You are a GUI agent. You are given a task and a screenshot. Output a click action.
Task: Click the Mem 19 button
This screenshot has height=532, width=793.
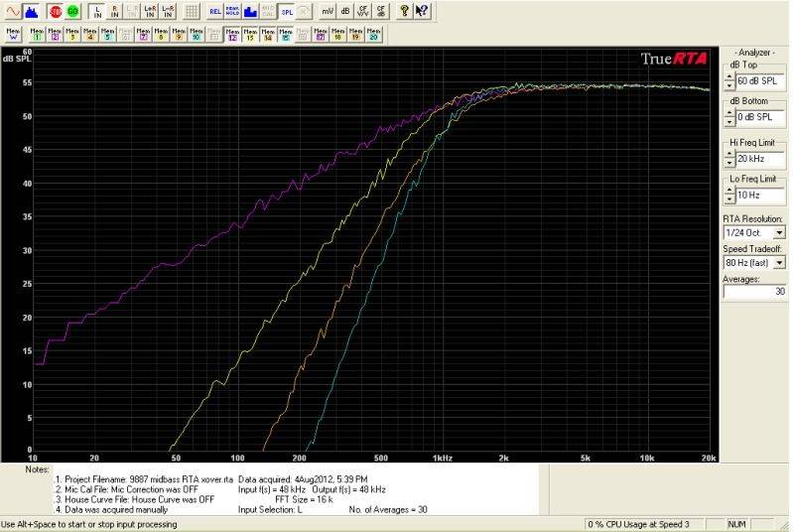pyautogui.click(x=355, y=35)
